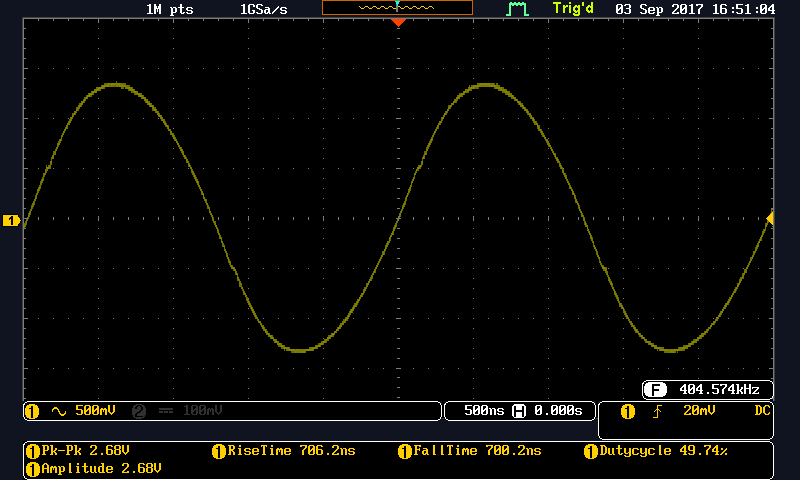Click the 404.574kHz frequency readout
This screenshot has height=480, width=800.
(719, 390)
